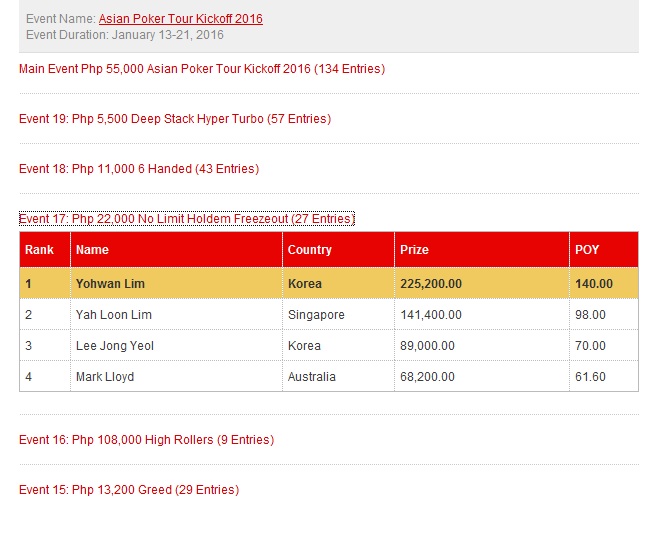Screen dimensions: 653x538
Task: Click the Singapore country cell
Action: pos(316,315)
